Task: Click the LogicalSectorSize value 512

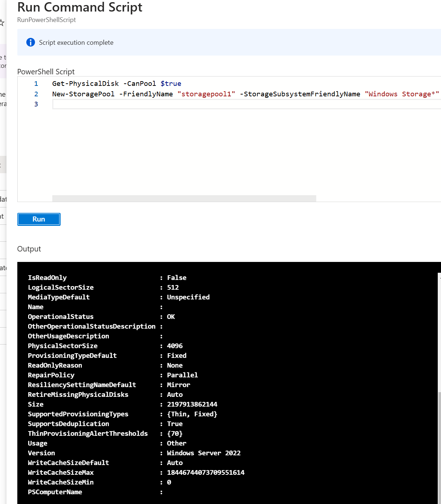Action: click(x=173, y=288)
